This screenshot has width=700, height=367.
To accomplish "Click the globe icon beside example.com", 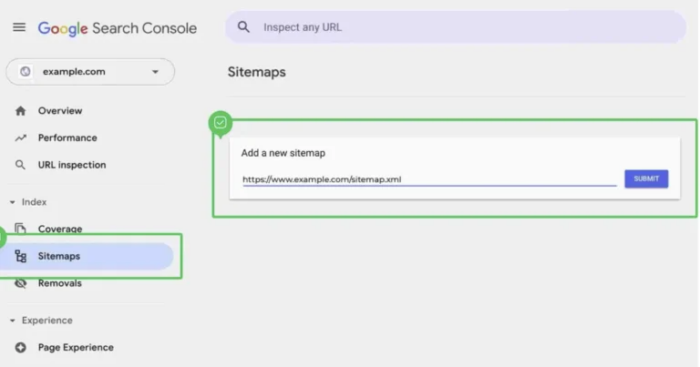I will (25, 71).
